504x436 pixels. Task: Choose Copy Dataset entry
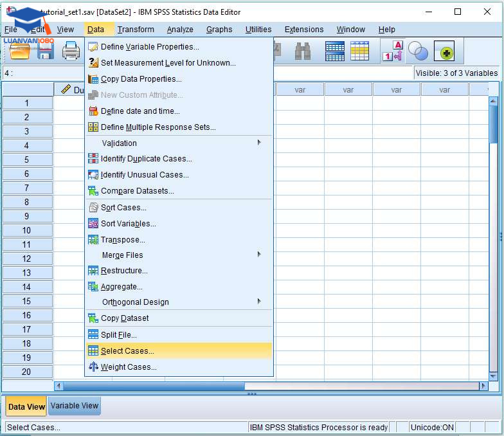click(x=179, y=318)
